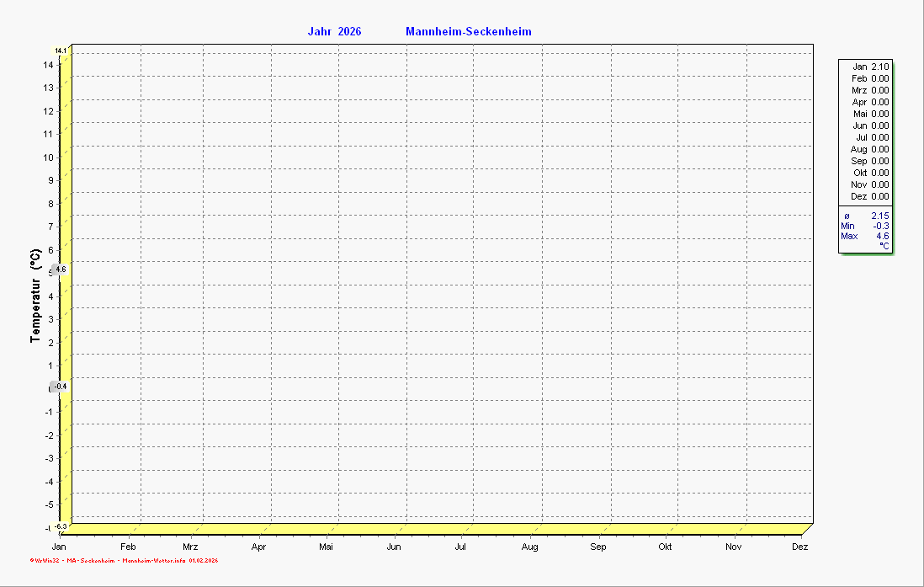Select the -0.4 value marker on axis

point(60,387)
